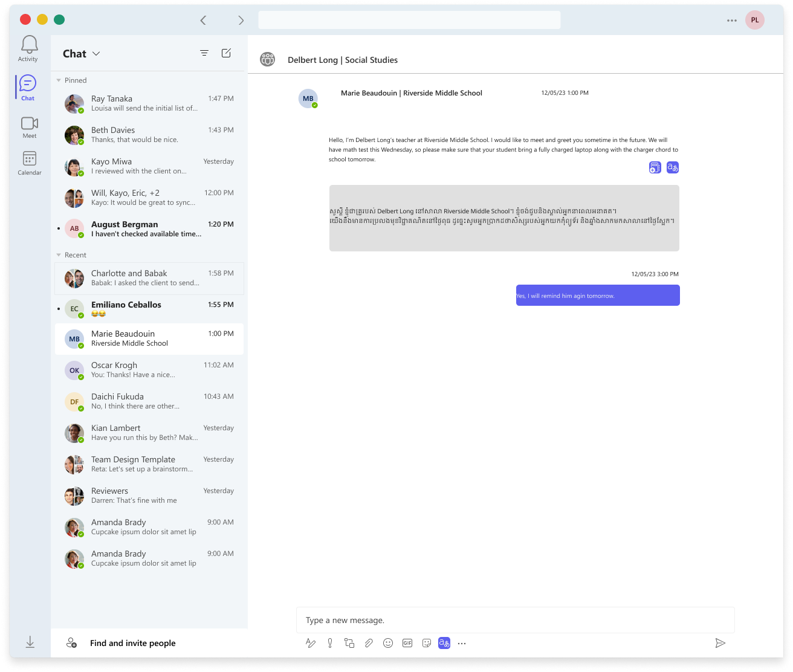Click the immersive reader icon under message

pos(655,167)
